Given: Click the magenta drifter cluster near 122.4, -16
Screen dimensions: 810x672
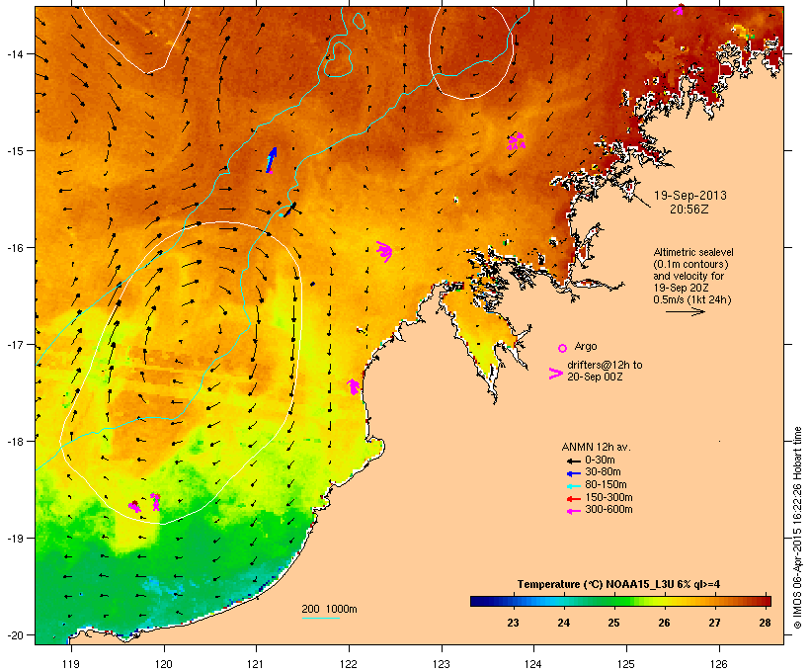Looking at the screenshot, I should [385, 251].
